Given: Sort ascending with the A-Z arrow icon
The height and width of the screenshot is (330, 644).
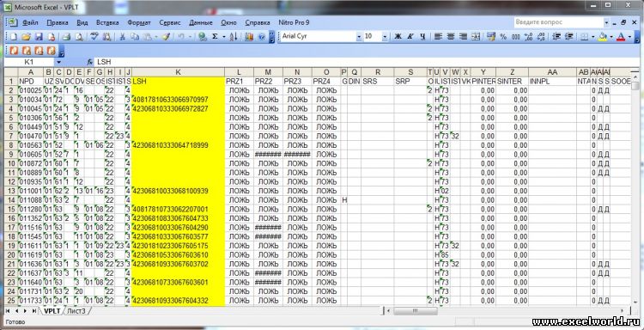Looking at the screenshot, I should coord(234,37).
